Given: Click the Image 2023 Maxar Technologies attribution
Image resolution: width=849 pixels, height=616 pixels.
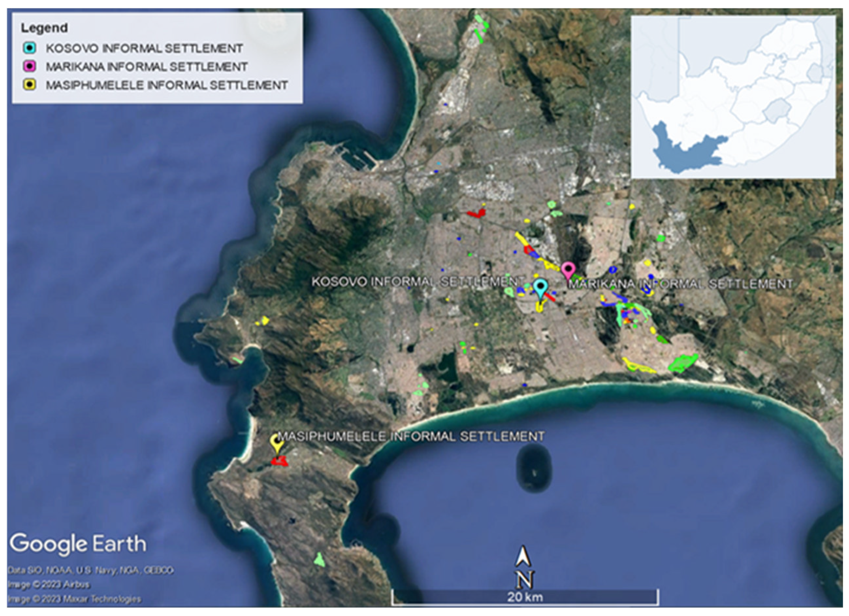Looking at the screenshot, I should pyautogui.click(x=74, y=599).
